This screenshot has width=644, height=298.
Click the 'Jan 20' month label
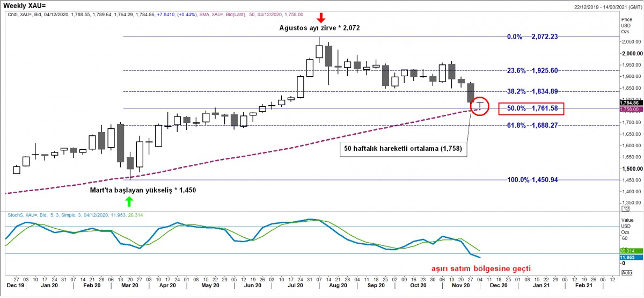tap(48, 286)
